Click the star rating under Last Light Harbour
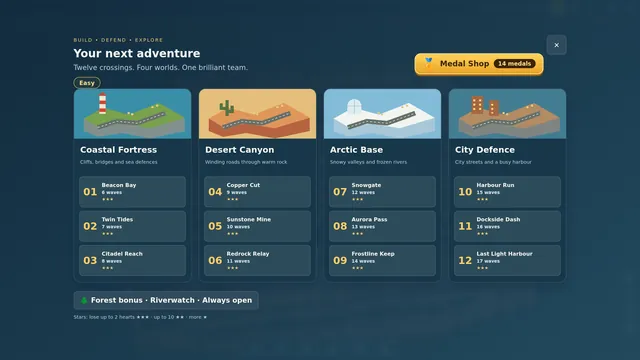 tap(482, 268)
